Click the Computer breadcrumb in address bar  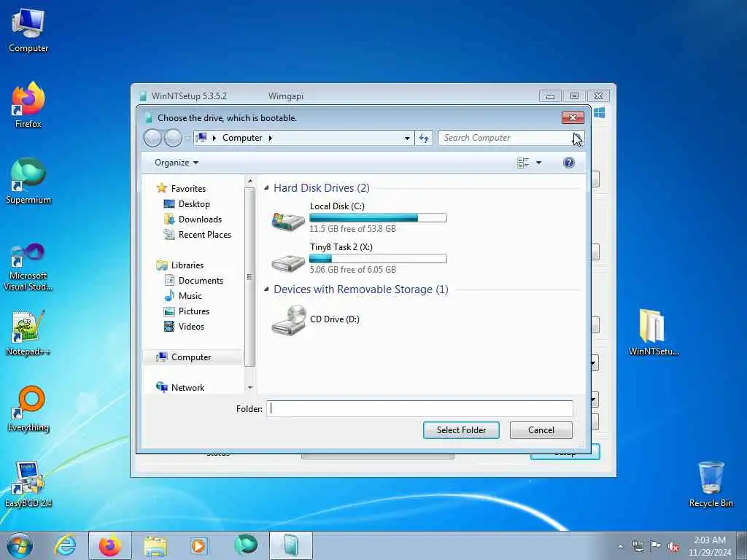242,138
